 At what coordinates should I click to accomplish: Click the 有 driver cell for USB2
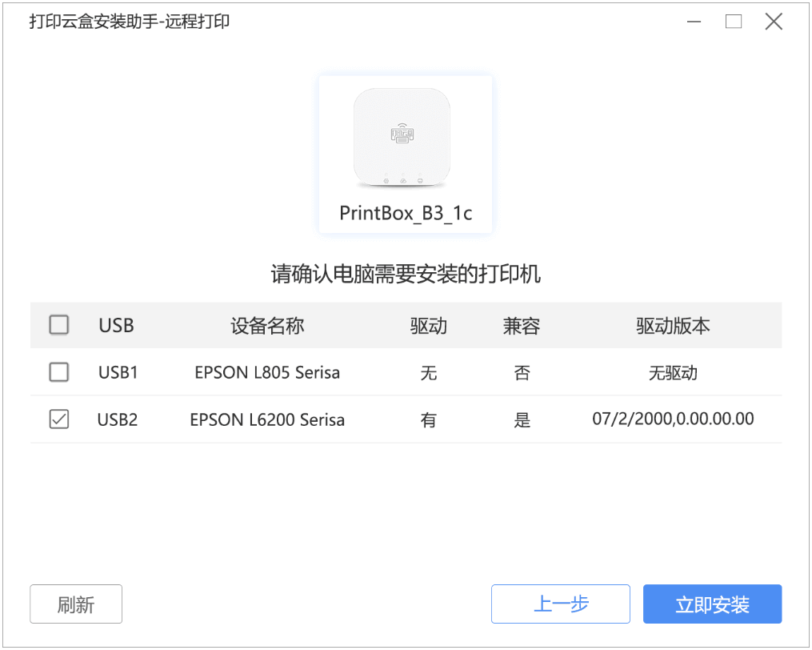coord(428,419)
